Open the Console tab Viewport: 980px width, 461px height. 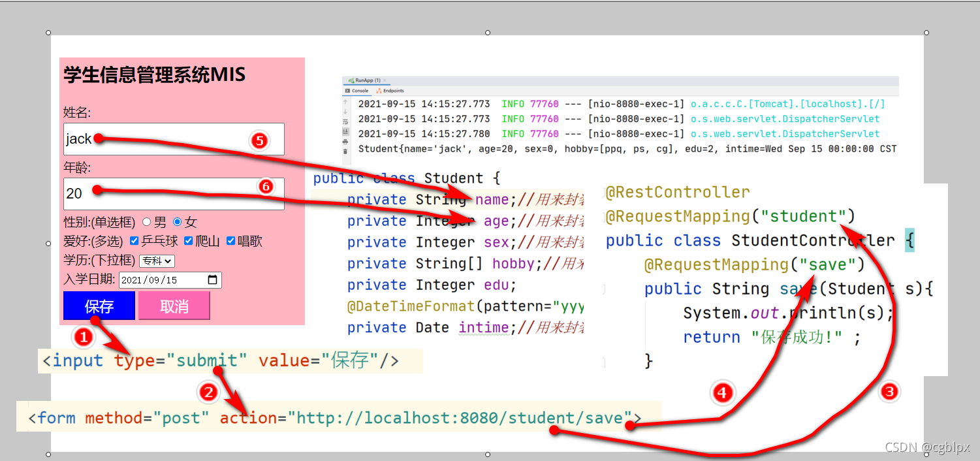point(356,91)
